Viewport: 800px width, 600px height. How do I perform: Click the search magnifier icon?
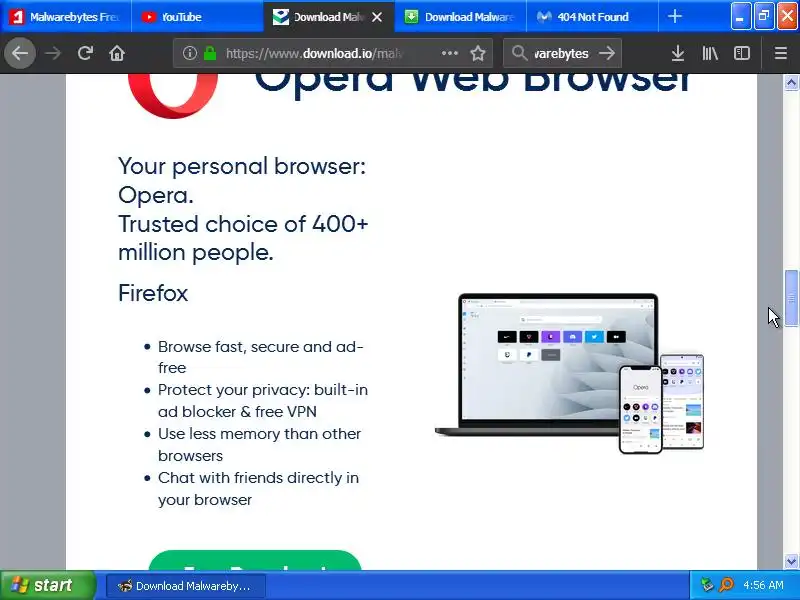click(519, 53)
